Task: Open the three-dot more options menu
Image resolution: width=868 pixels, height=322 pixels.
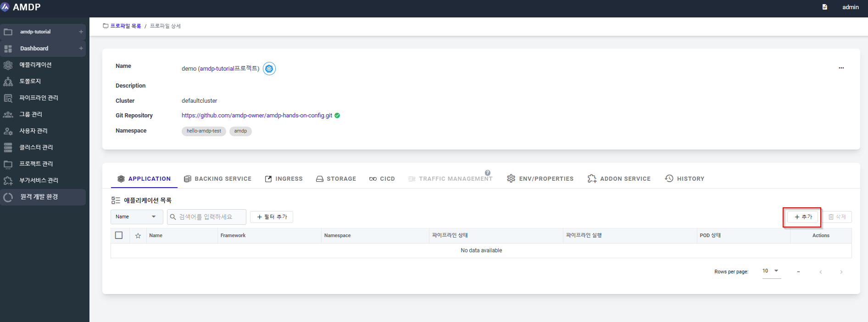Action: click(x=841, y=68)
